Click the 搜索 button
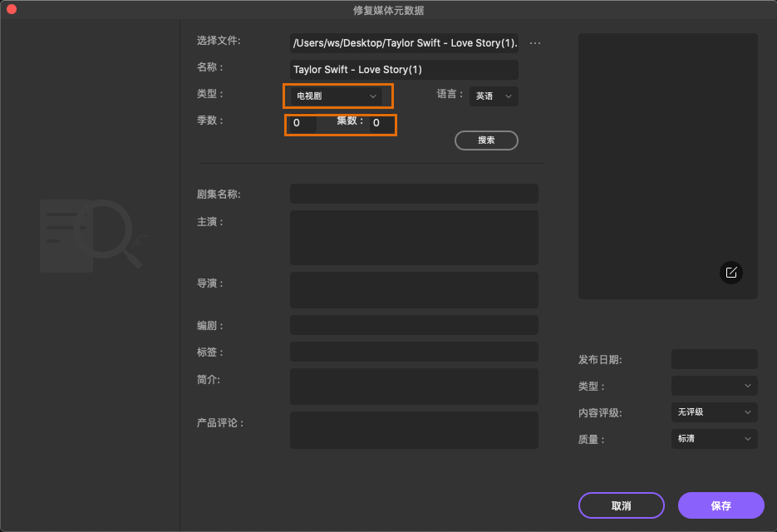 (486, 140)
